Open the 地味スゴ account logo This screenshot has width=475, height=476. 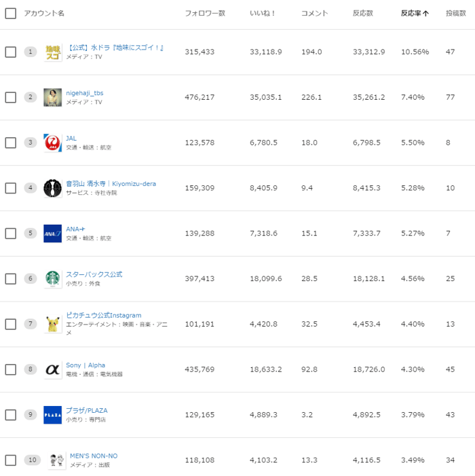coord(53,52)
